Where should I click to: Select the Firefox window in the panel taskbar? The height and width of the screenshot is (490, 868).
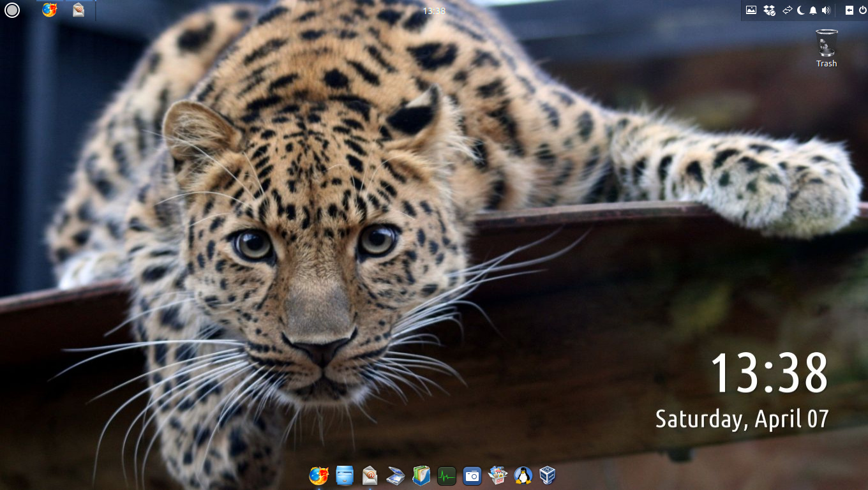[49, 10]
